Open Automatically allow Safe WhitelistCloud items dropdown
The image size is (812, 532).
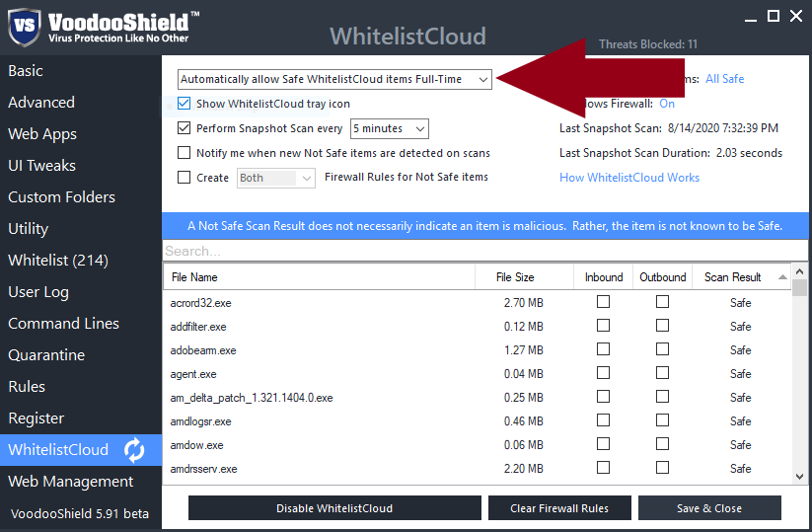[334, 79]
